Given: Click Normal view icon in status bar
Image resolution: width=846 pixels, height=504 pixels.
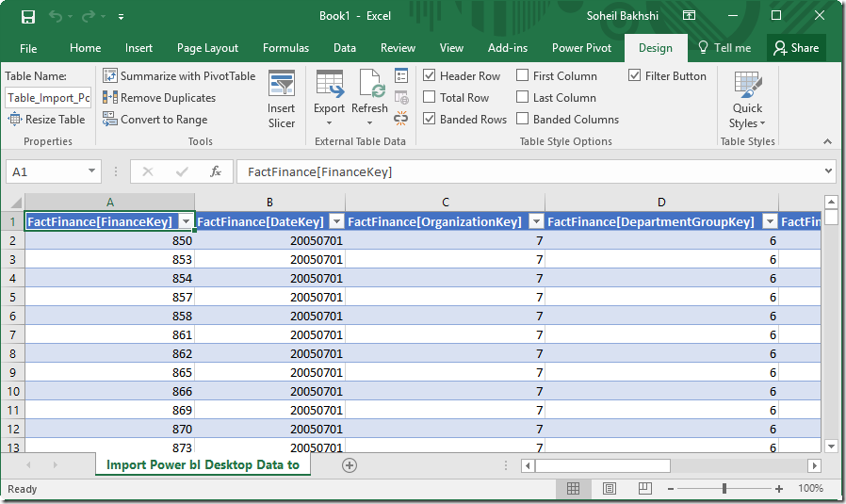Looking at the screenshot, I should coord(573,488).
